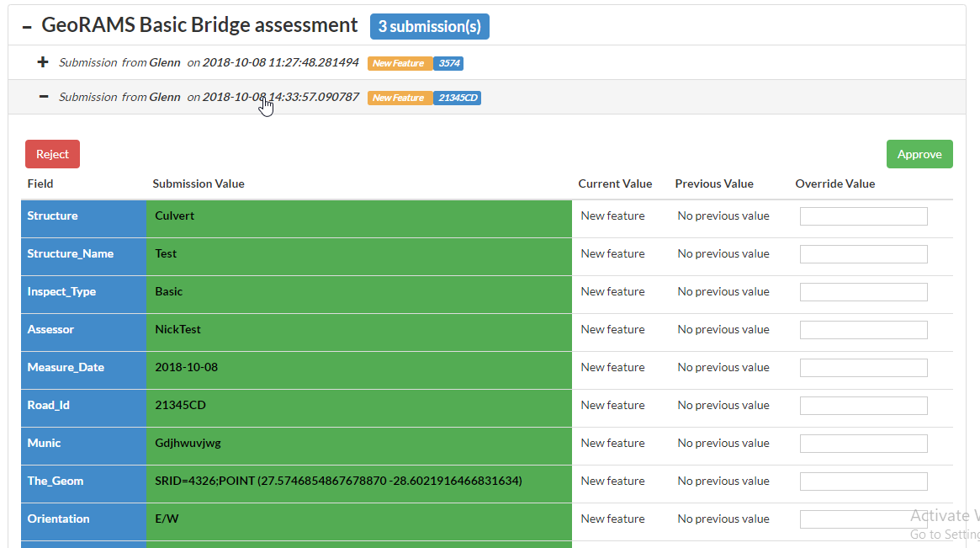Click New Feature tag on first submission
Image resolution: width=980 pixels, height=548 pixels.
pyautogui.click(x=400, y=63)
